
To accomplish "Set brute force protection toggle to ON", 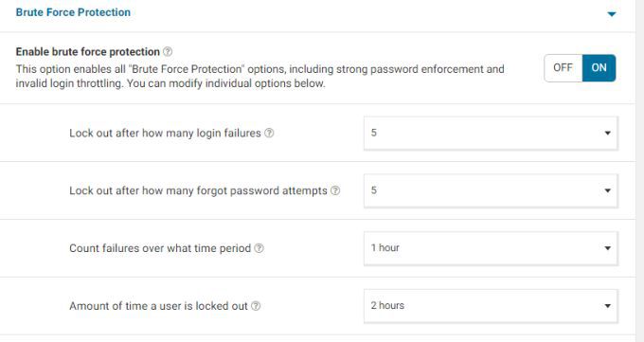I will point(599,68).
